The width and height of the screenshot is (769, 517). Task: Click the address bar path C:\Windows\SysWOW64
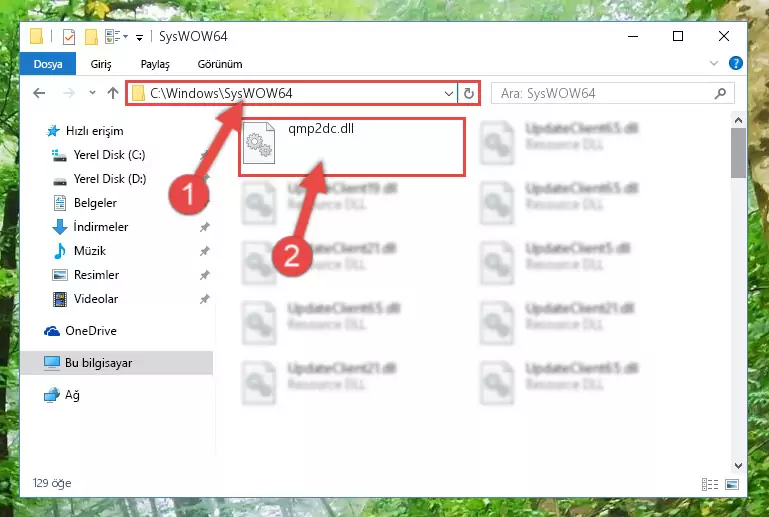coord(221,93)
